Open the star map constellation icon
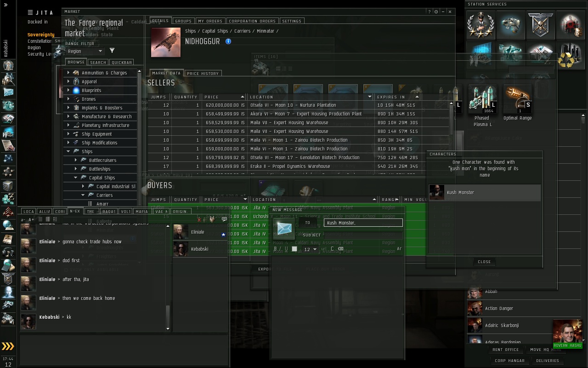 8,159
